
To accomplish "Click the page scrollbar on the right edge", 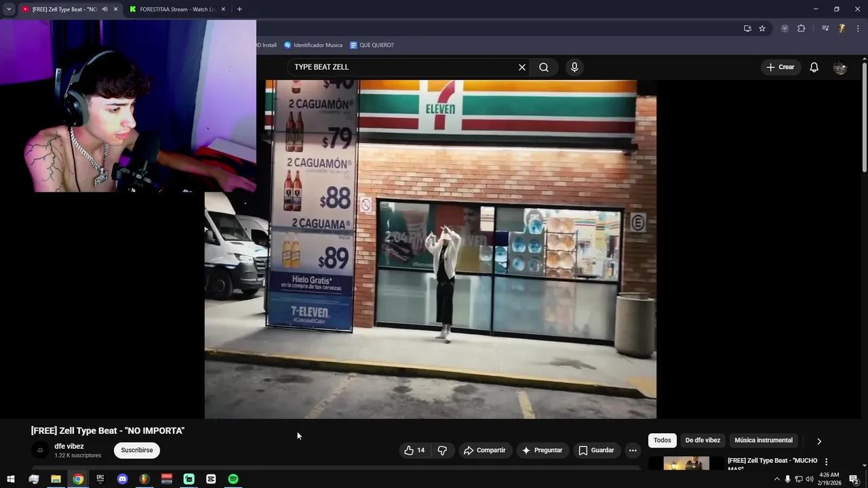I will pyautogui.click(x=864, y=117).
